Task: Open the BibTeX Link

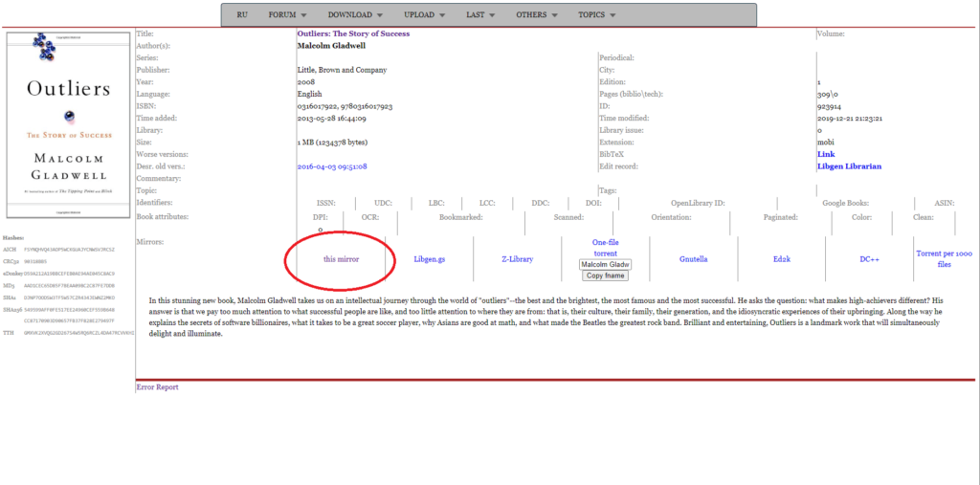Action: point(826,154)
